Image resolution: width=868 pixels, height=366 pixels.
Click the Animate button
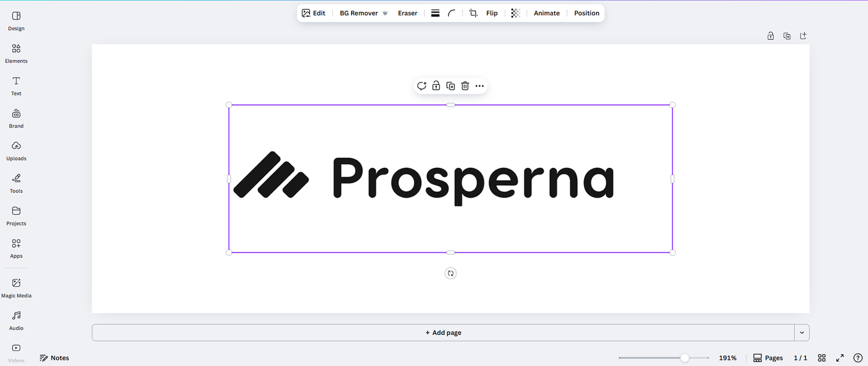click(x=547, y=13)
